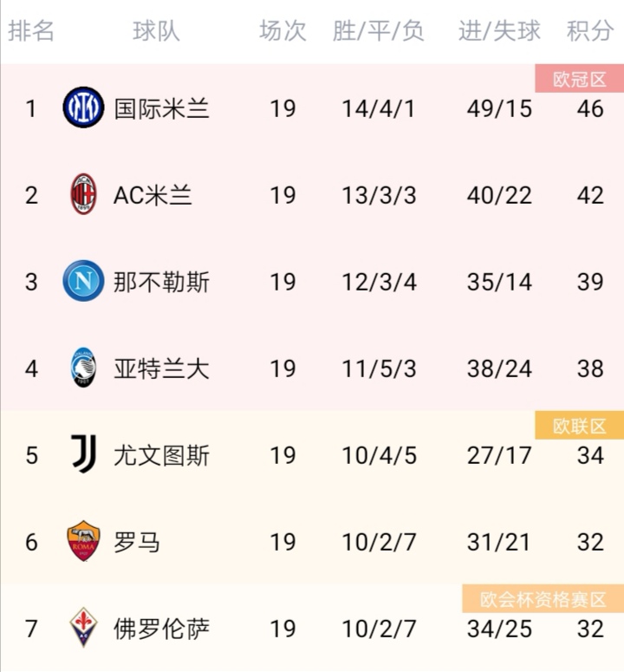Click the 欧冠区 zone label
The width and height of the screenshot is (624, 672).
point(579,78)
